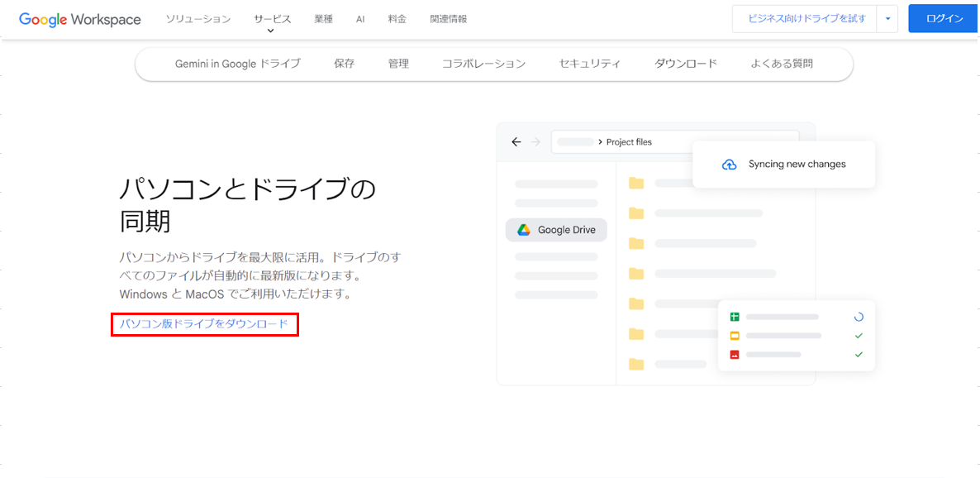The height and width of the screenshot is (478, 980).
Task: Jump to the 保存 section
Action: (345, 63)
